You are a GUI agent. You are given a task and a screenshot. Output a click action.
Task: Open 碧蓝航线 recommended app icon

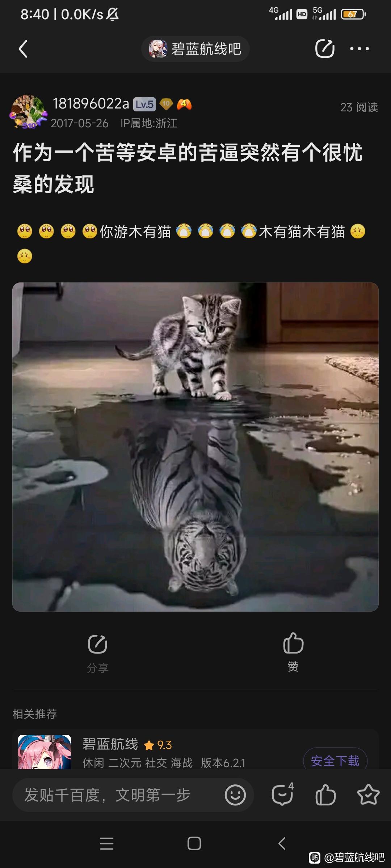45,752
